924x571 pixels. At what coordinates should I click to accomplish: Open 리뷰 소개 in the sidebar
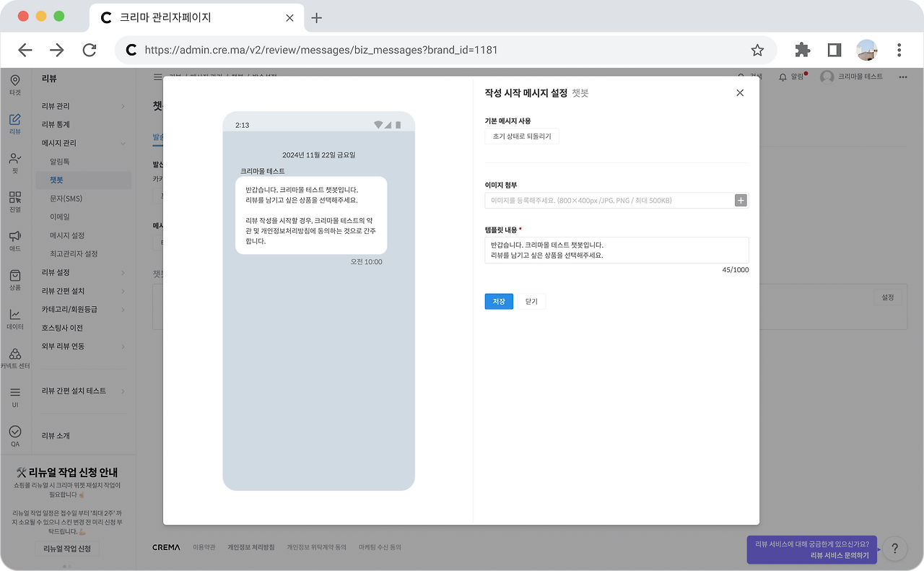pos(56,436)
